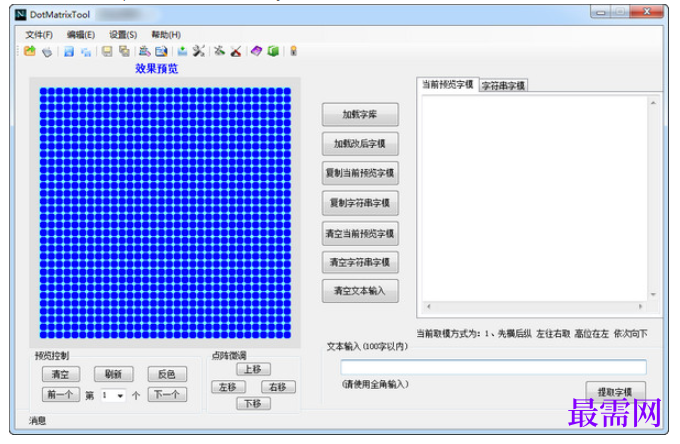Click the 清空 preview control button

click(61, 374)
